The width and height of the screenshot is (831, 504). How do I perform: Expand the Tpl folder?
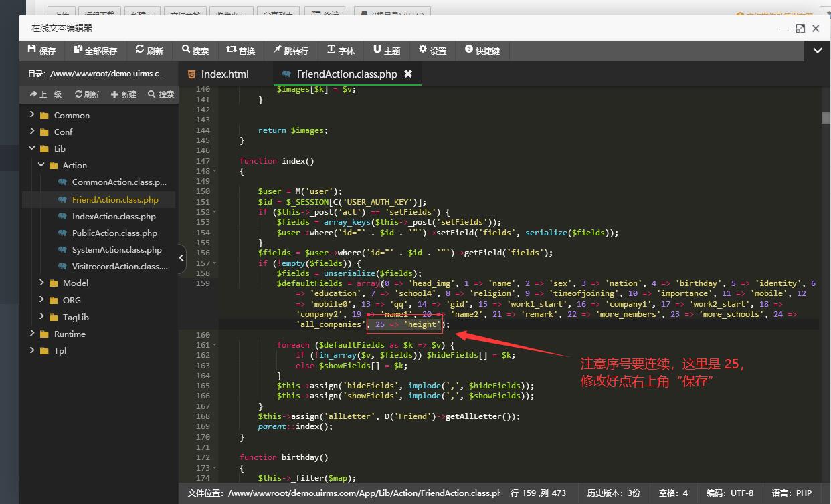[32, 350]
